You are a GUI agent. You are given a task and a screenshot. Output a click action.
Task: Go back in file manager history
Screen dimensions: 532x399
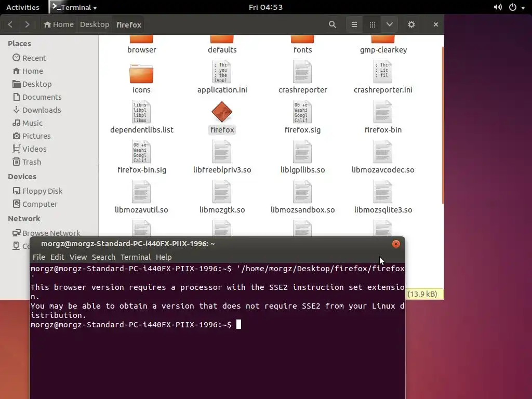point(10,24)
